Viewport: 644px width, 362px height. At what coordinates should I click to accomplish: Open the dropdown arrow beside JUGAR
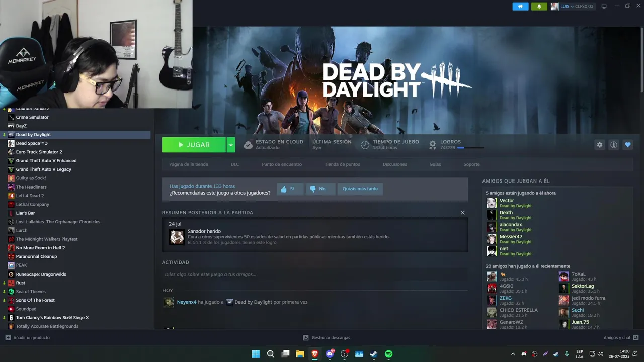coord(231,145)
